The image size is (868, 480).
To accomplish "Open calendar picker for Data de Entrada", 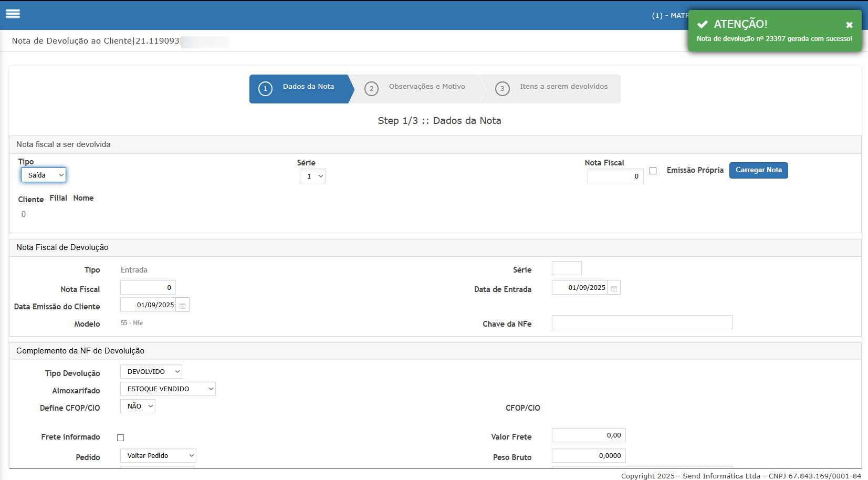I will pos(614,288).
